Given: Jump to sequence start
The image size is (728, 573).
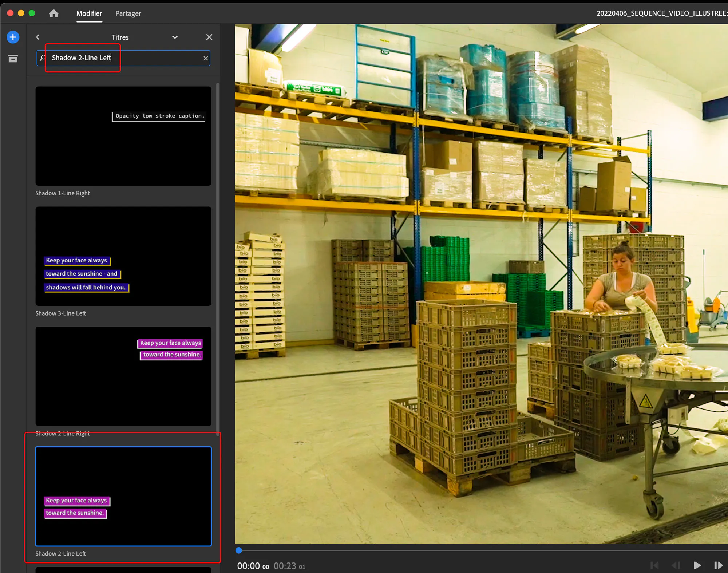Looking at the screenshot, I should click(654, 565).
